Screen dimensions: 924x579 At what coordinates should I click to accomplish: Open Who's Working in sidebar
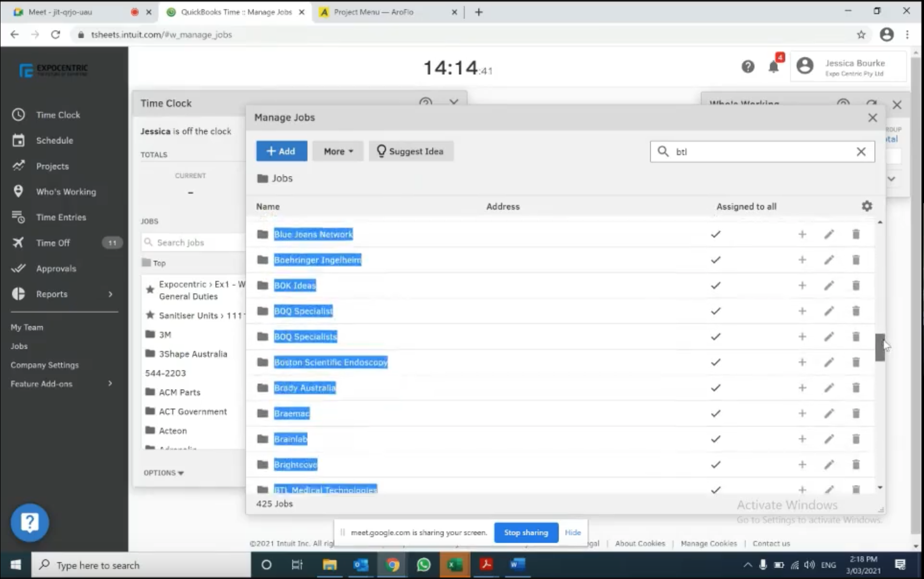(66, 191)
